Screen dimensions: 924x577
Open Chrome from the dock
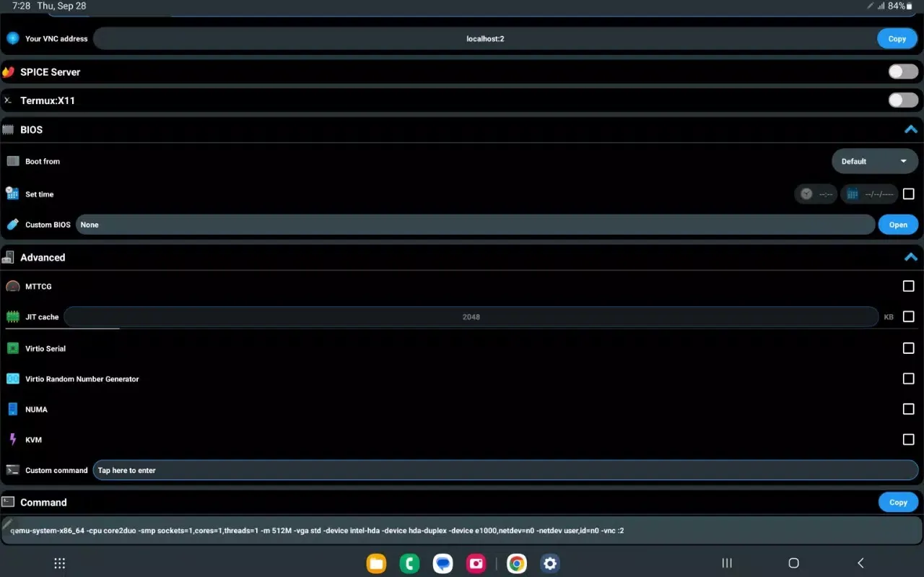[516, 563]
